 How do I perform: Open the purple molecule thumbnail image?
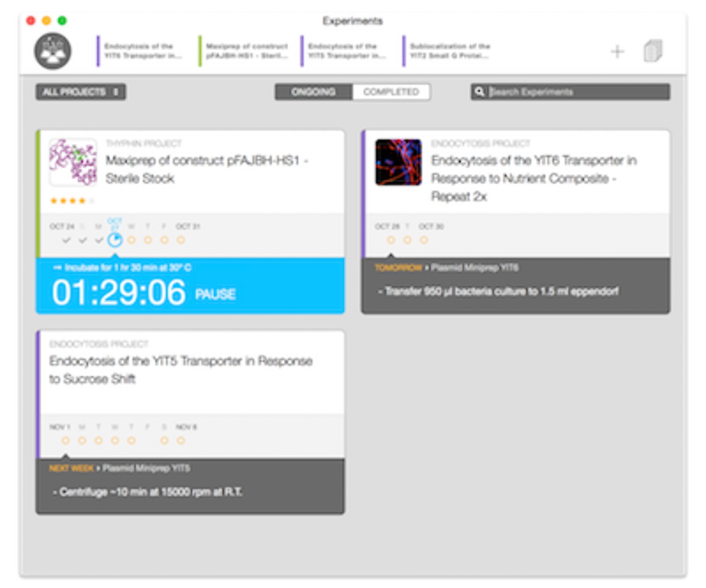[x=73, y=162]
